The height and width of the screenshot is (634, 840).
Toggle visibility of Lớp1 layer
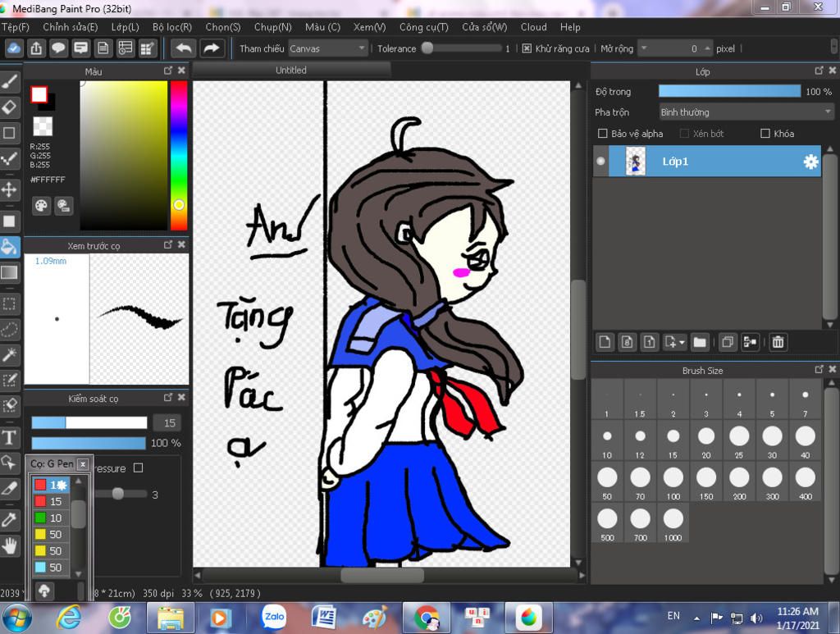pyautogui.click(x=600, y=162)
